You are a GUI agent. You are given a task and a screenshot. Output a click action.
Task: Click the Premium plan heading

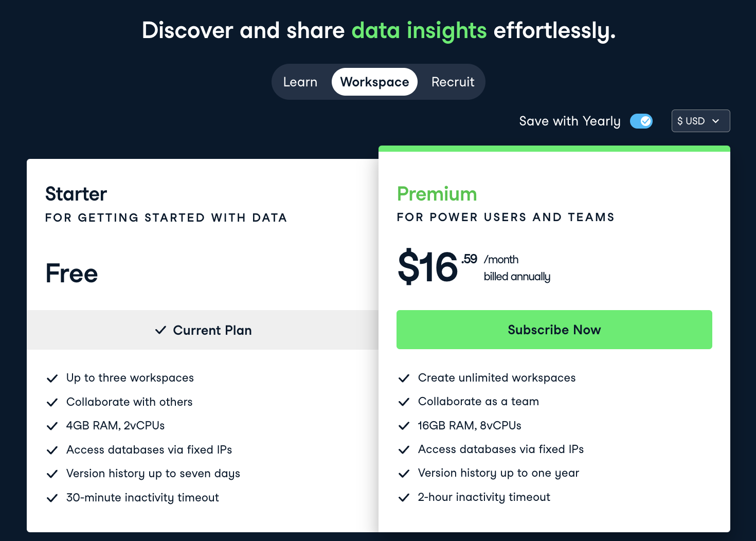pyautogui.click(x=437, y=194)
